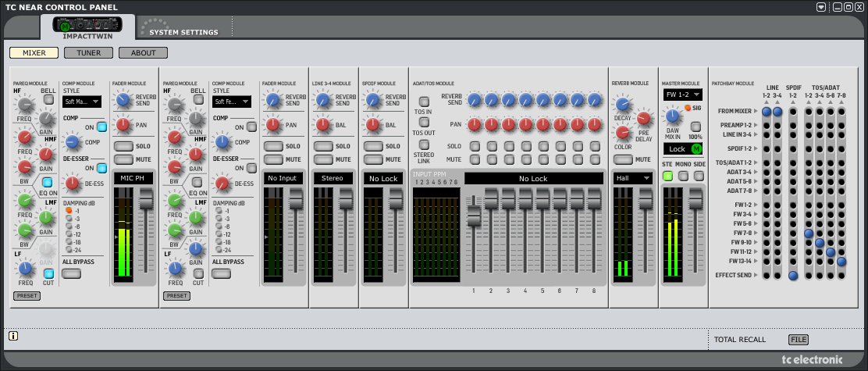Open the ABOUT page
The width and height of the screenshot is (868, 371).
click(143, 53)
